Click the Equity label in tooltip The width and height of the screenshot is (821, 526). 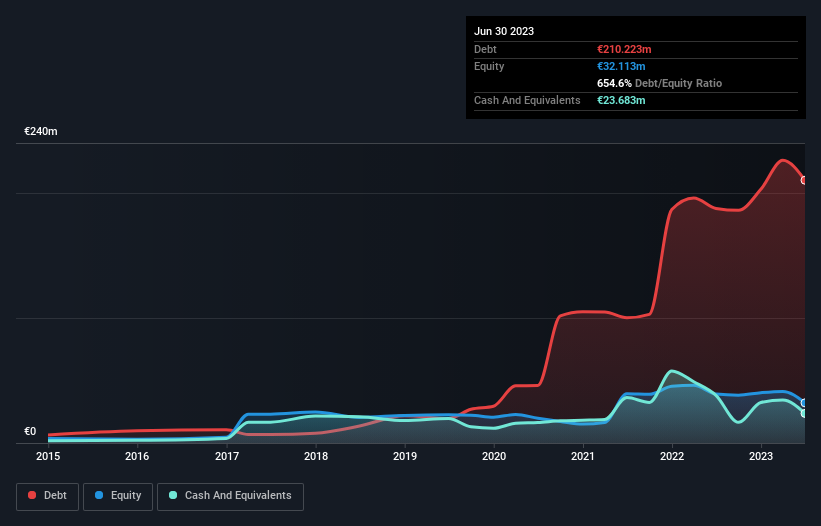[x=489, y=66]
